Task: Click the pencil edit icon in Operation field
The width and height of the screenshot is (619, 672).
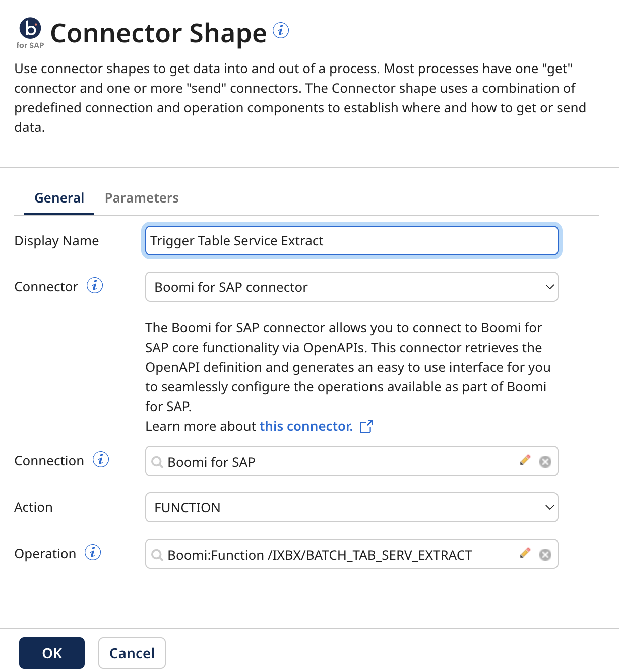Action: tap(525, 553)
